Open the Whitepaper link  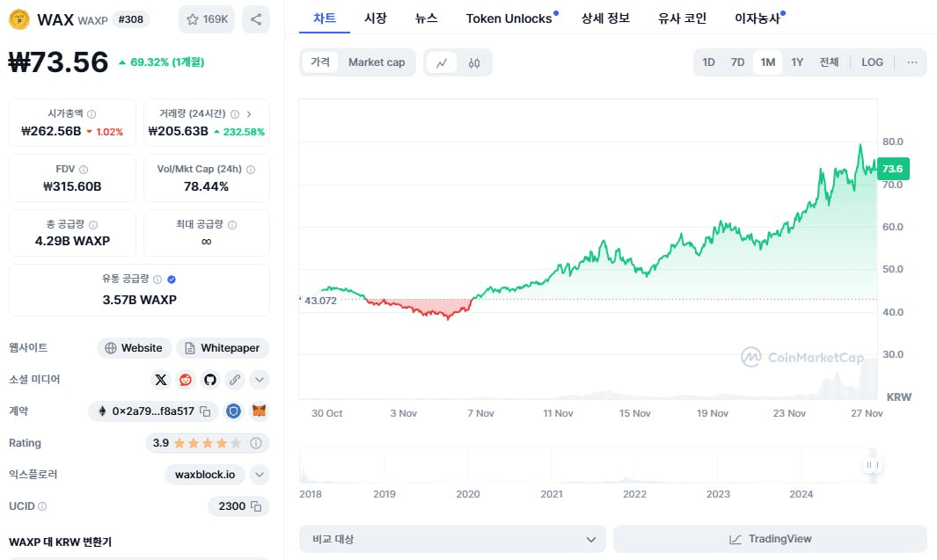(223, 348)
